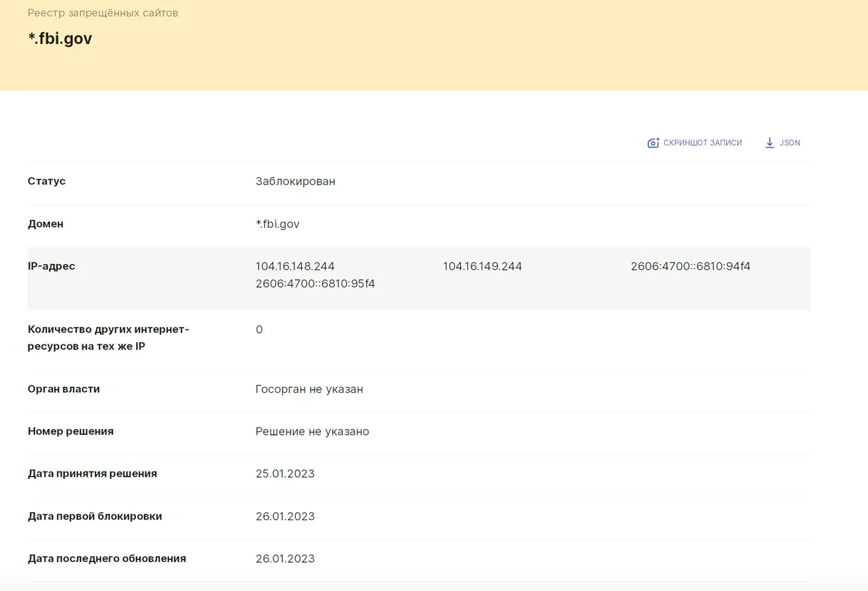Select IPv6 address 2606:4700::6810:95f4
Image resolution: width=868 pixels, height=591 pixels.
(315, 284)
